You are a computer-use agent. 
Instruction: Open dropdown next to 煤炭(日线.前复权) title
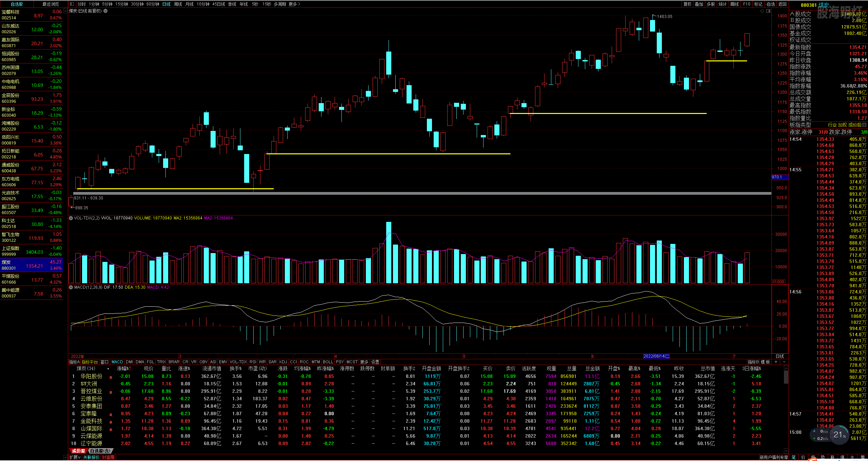[105, 11]
